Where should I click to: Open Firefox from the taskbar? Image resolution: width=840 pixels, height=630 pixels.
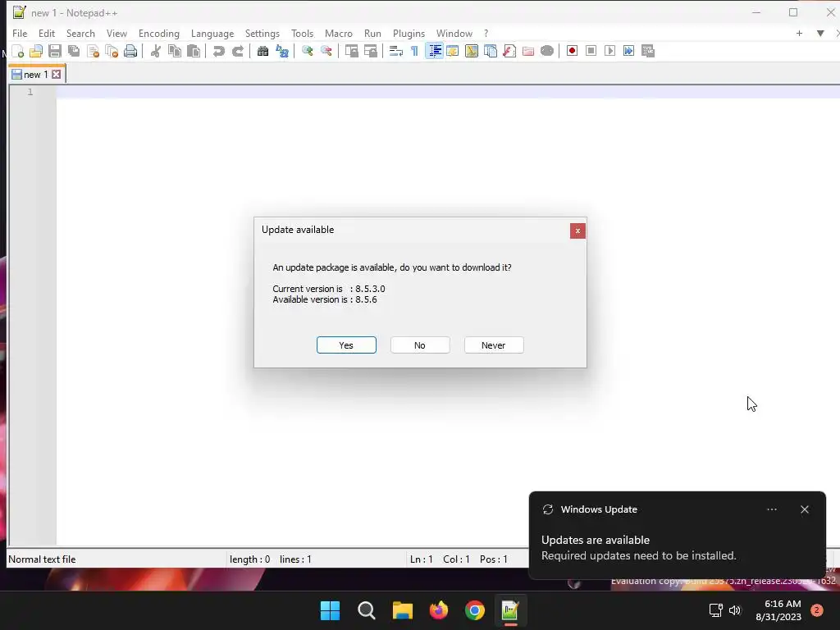coord(439,610)
